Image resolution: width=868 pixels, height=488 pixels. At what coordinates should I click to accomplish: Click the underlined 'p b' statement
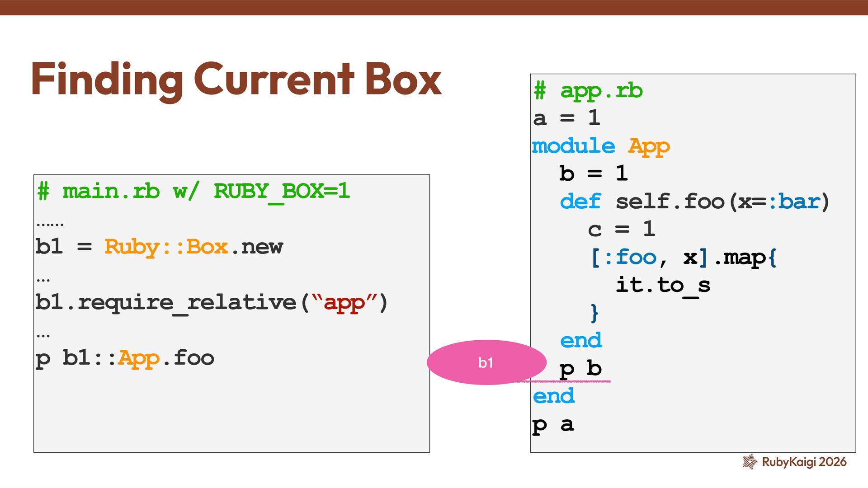pyautogui.click(x=580, y=369)
